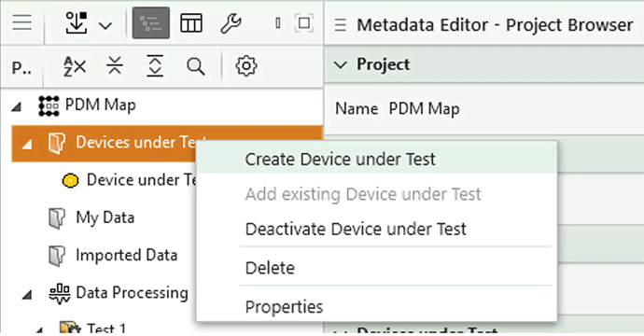
Task: Click the Devices under Test folder icon
Action: tap(57, 143)
